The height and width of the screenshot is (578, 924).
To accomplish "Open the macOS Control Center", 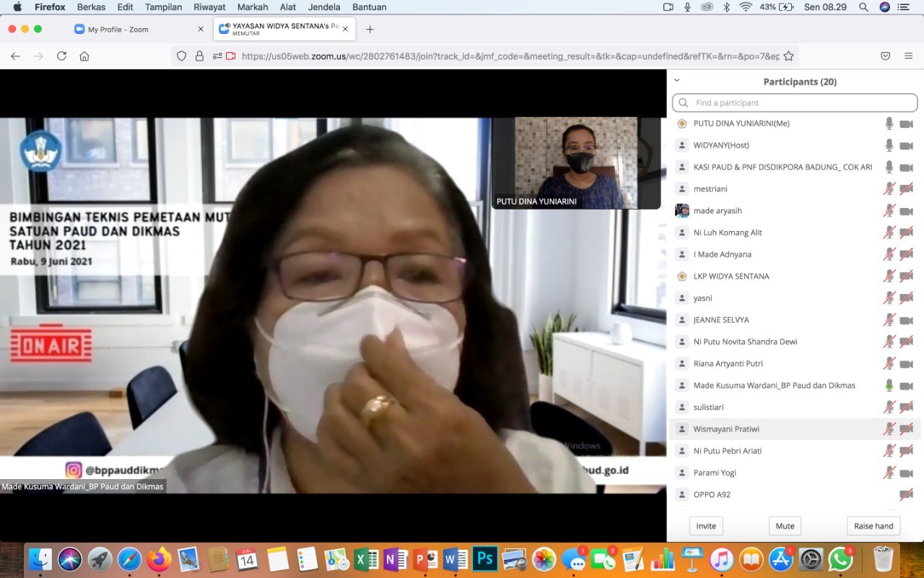I will pyautogui.click(x=903, y=7).
